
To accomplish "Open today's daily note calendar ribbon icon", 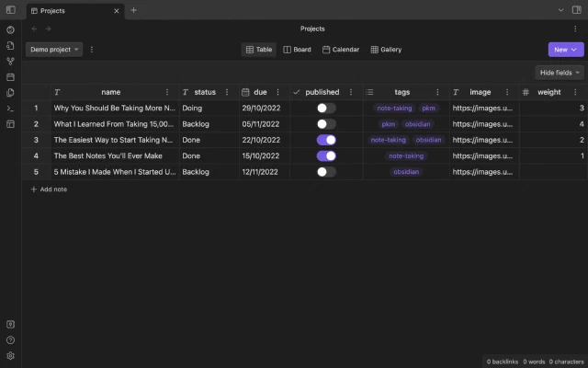I will click(x=10, y=77).
